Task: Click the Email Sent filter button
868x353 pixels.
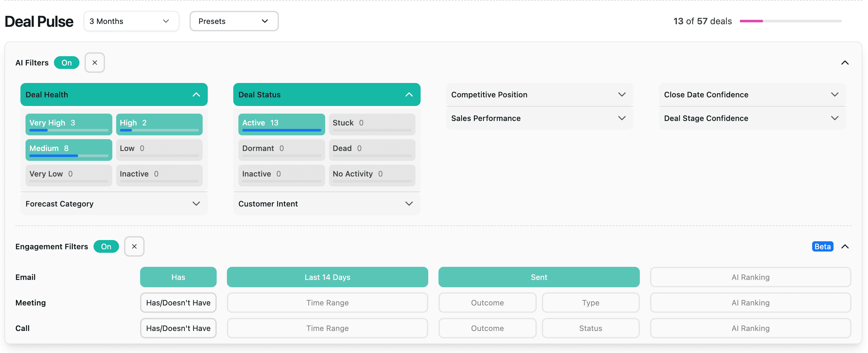Action: [x=539, y=277]
